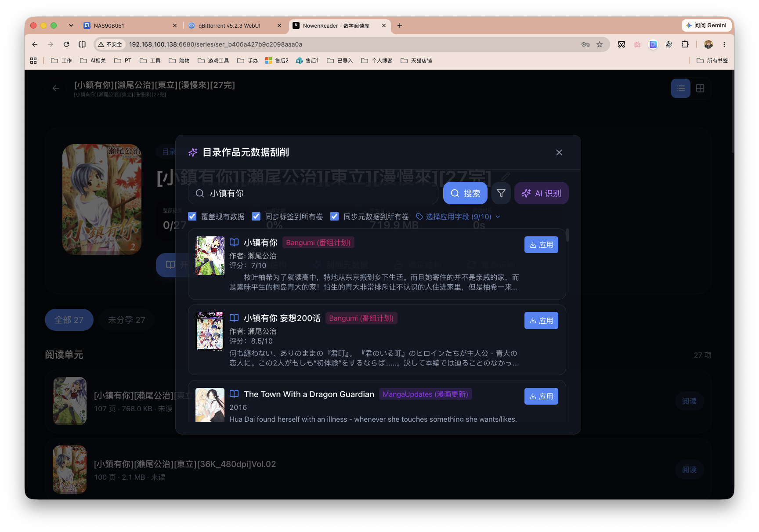Image resolution: width=759 pixels, height=532 pixels.
Task: Click the 妄想200话 result cover thumbnail
Action: tap(210, 331)
